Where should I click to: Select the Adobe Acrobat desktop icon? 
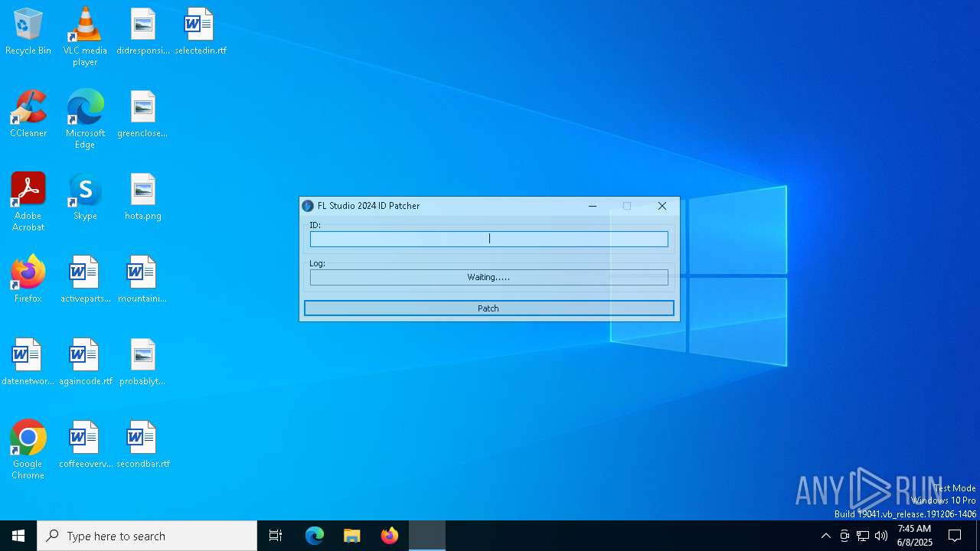(28, 202)
